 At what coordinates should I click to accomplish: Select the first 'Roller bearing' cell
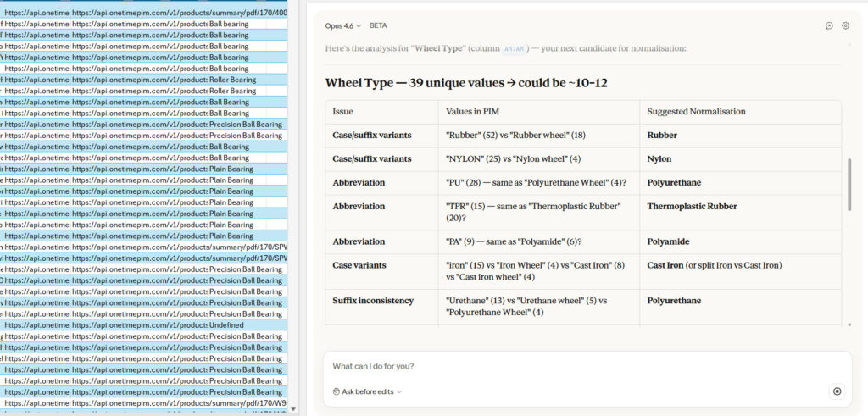point(232,80)
